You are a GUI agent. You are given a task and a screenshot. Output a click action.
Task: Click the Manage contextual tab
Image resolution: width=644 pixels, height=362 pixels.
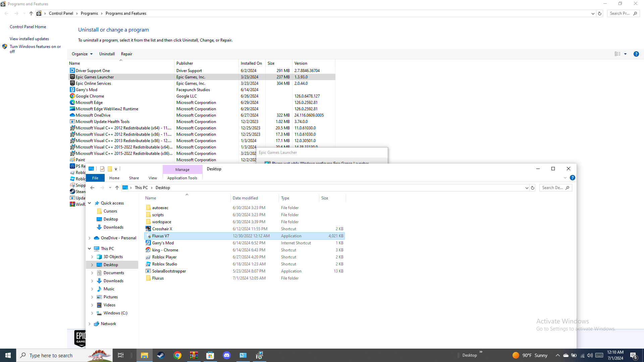(x=182, y=170)
